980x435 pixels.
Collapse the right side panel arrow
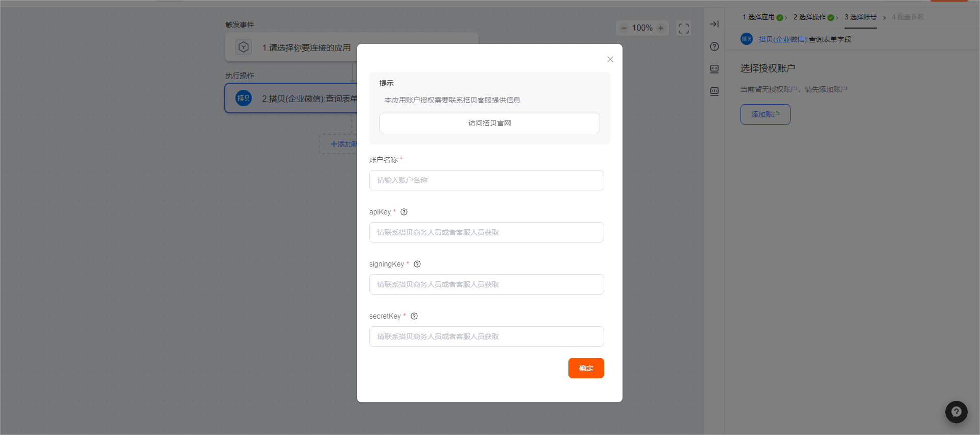pos(714,24)
